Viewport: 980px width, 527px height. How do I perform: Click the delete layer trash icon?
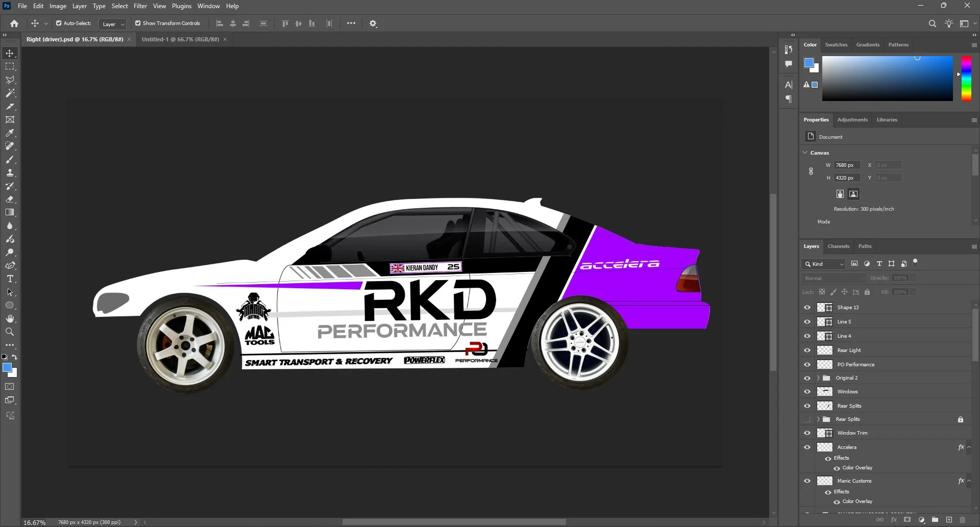pyautogui.click(x=962, y=520)
